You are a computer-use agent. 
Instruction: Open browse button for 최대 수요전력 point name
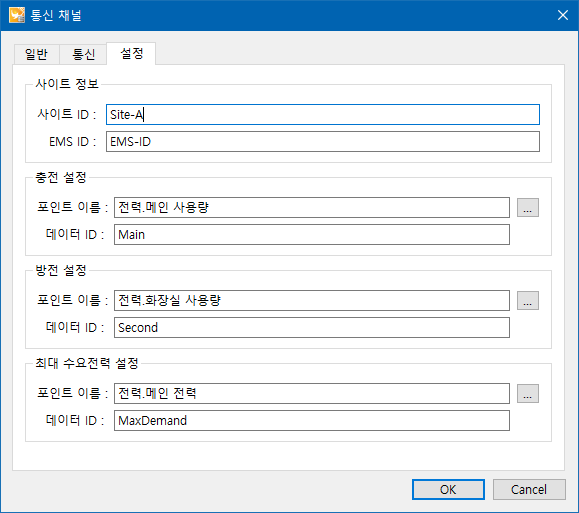click(x=528, y=394)
